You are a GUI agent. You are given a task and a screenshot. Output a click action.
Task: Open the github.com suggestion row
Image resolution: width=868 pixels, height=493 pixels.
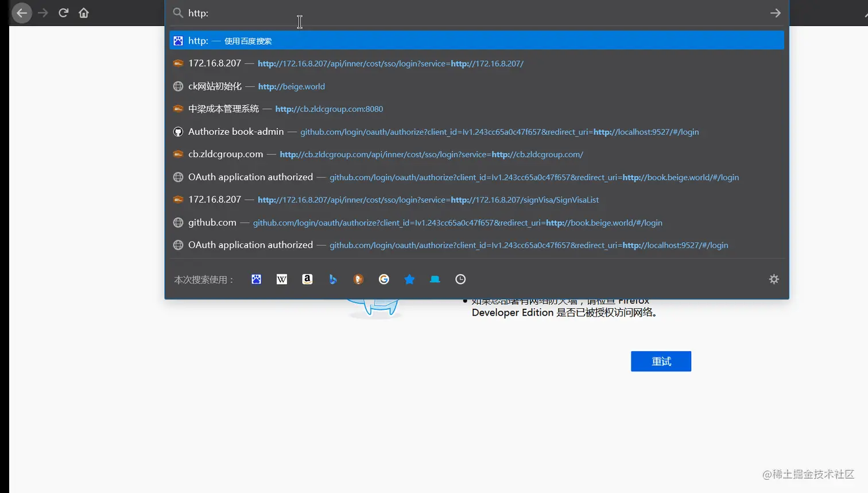click(476, 222)
